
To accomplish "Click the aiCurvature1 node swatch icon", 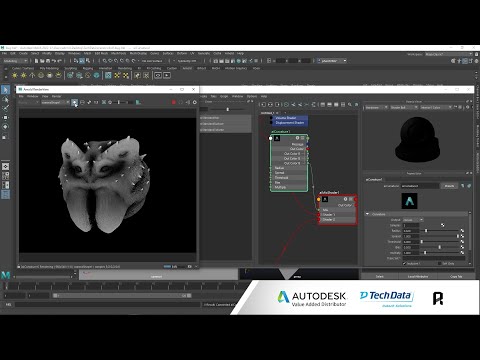I will 277,138.
